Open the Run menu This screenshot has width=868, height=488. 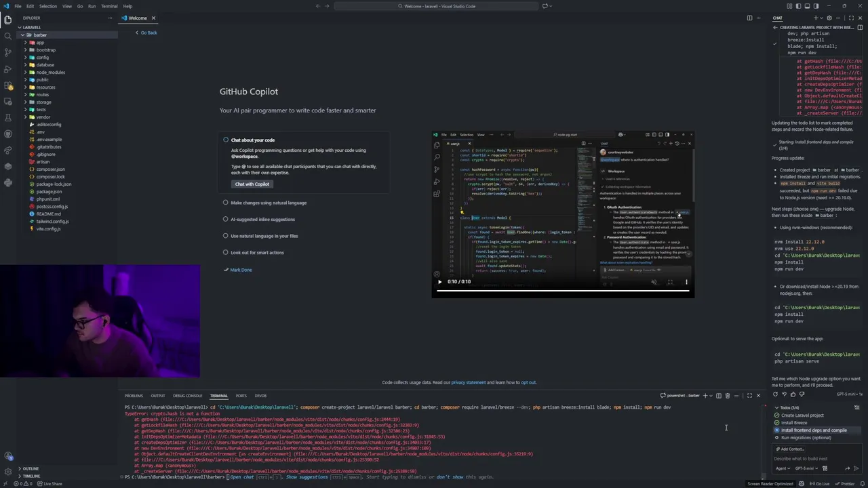point(92,6)
